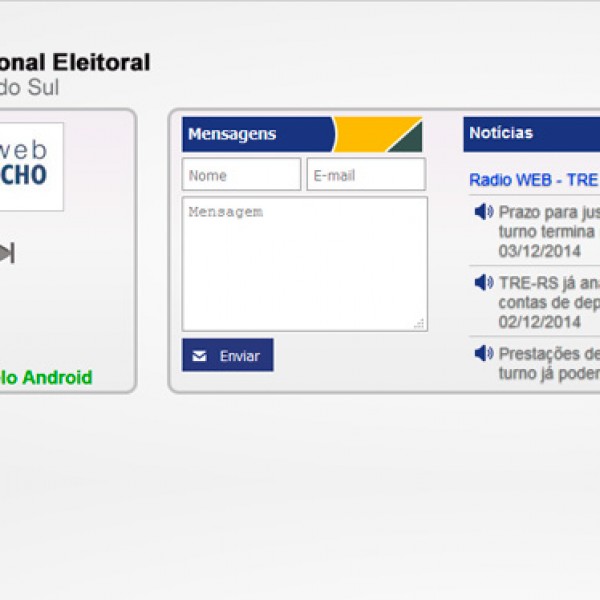Send the message with Enviar button
The height and width of the screenshot is (600, 600).
[228, 355]
